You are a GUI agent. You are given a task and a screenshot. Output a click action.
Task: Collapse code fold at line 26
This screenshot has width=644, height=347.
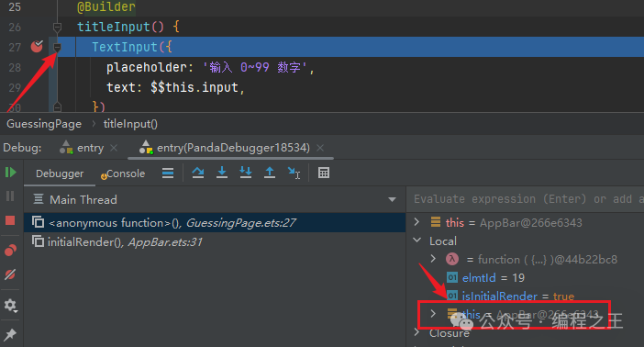57,28
